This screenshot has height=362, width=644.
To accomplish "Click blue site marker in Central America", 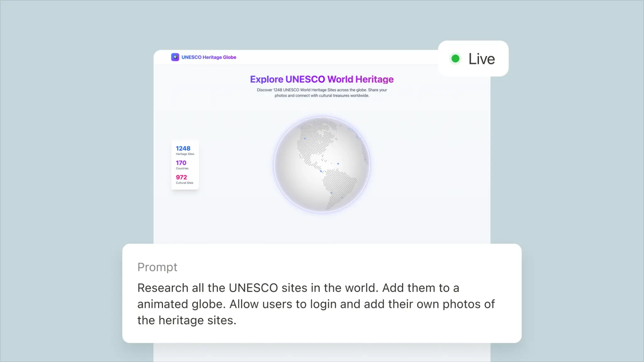I will [321, 171].
